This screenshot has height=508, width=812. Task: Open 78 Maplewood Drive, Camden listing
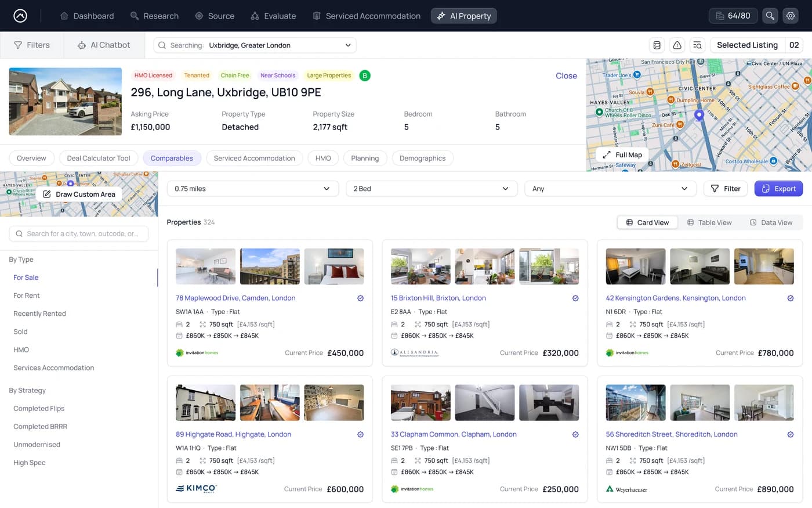(x=235, y=298)
